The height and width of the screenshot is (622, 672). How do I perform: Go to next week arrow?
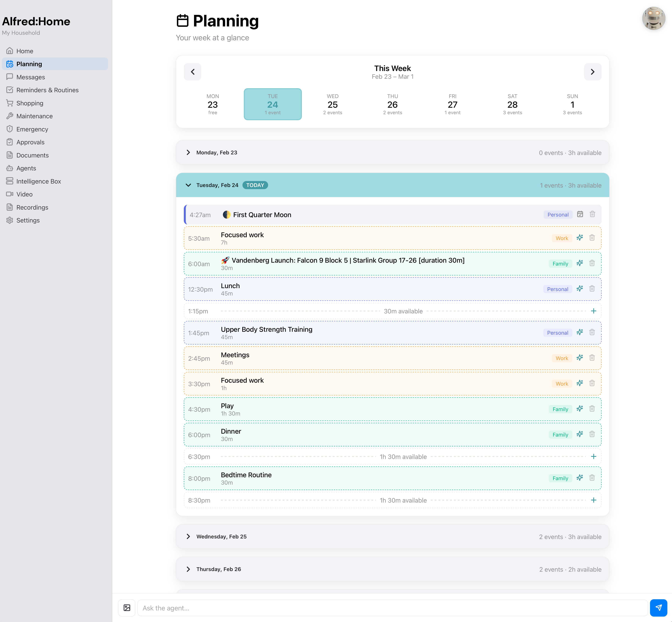click(592, 72)
